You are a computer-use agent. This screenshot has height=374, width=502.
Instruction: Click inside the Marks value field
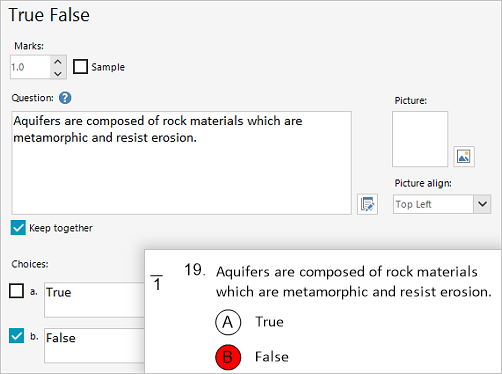tap(30, 67)
